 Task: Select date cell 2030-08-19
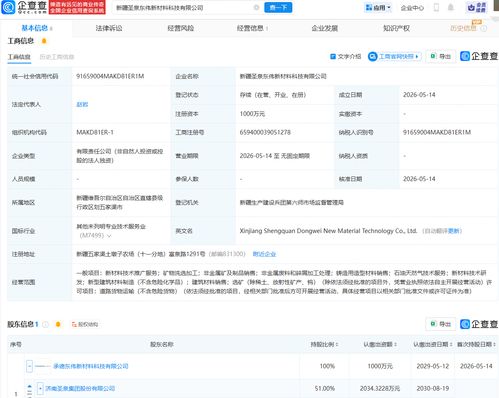433,388
